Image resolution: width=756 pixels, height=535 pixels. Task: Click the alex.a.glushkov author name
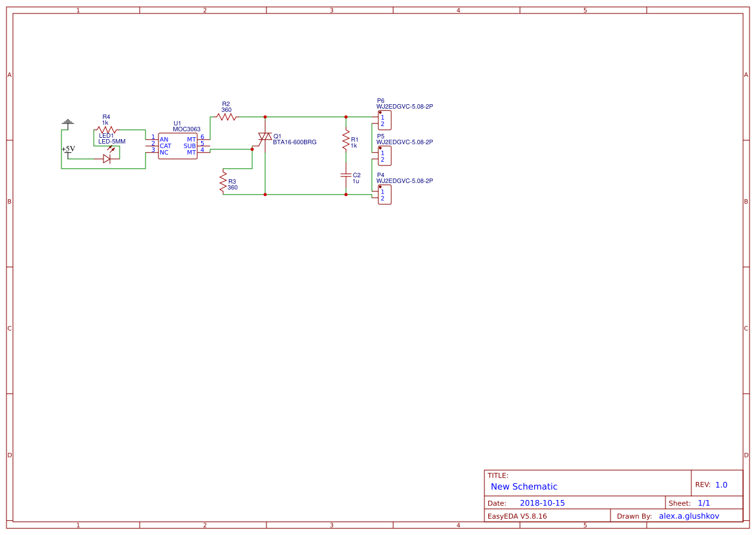point(689,516)
